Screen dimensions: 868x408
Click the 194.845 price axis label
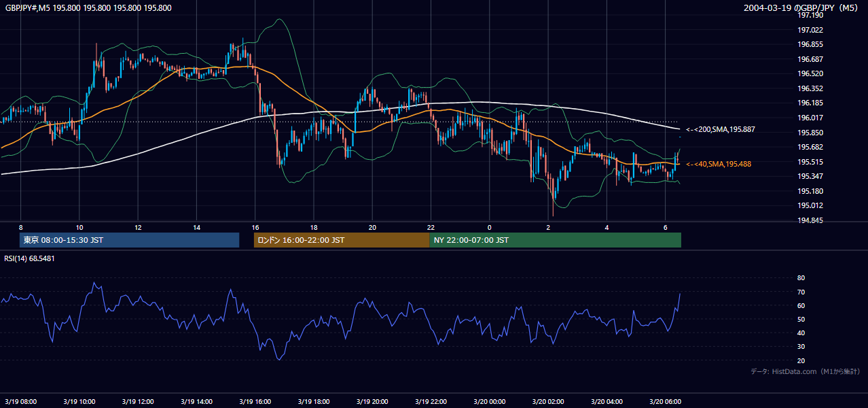tap(810, 220)
